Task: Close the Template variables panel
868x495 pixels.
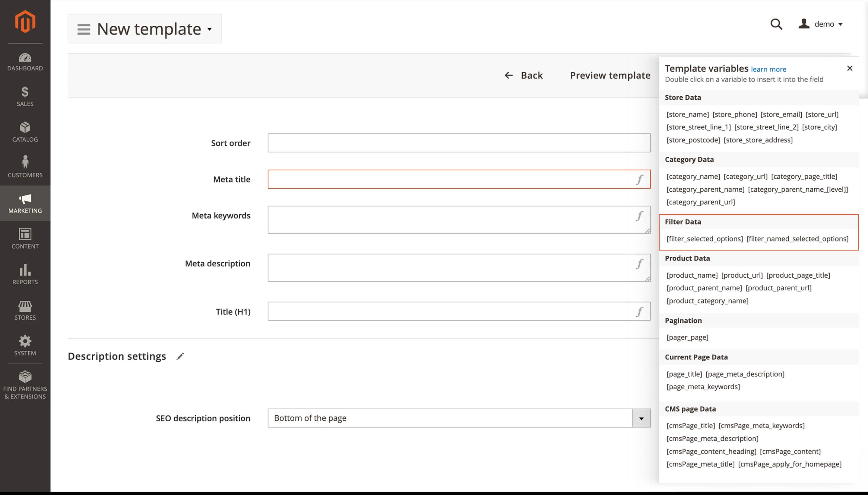Action: click(x=850, y=68)
